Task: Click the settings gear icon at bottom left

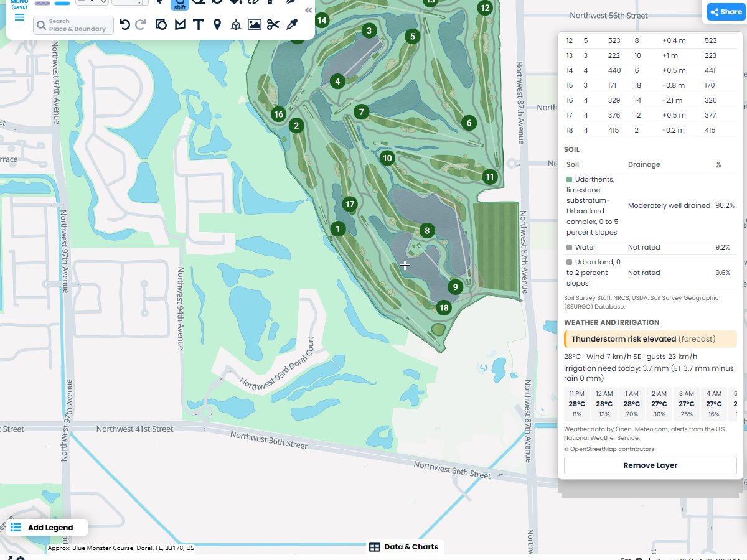Action: [20, 558]
